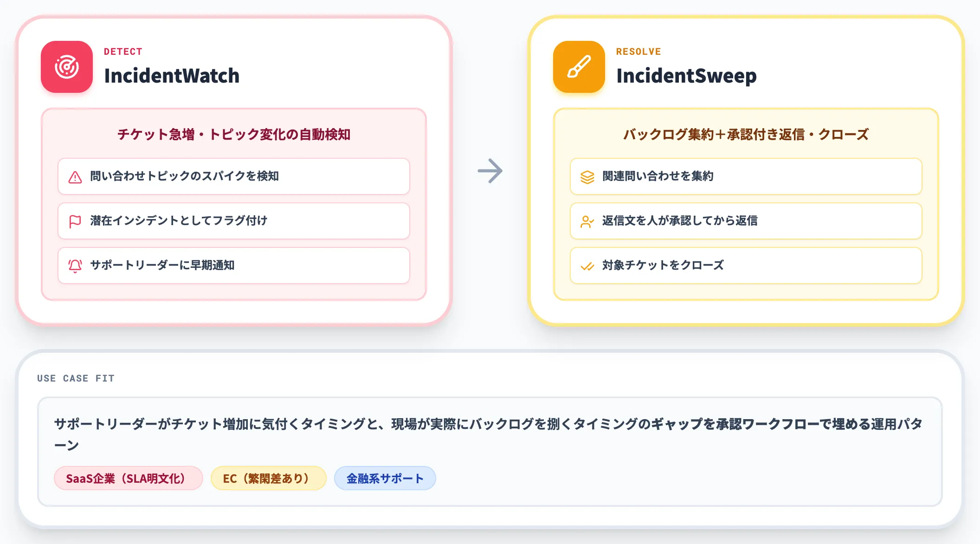Screen dimensions: 980x544
Task: Click the stacked layers icon for inquiry aggregation
Action: tap(587, 177)
